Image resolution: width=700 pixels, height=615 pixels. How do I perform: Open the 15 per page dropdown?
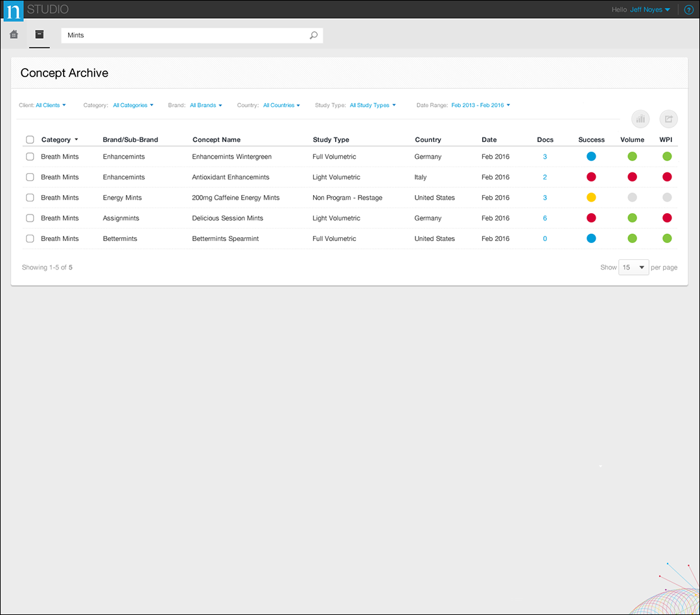[633, 268]
